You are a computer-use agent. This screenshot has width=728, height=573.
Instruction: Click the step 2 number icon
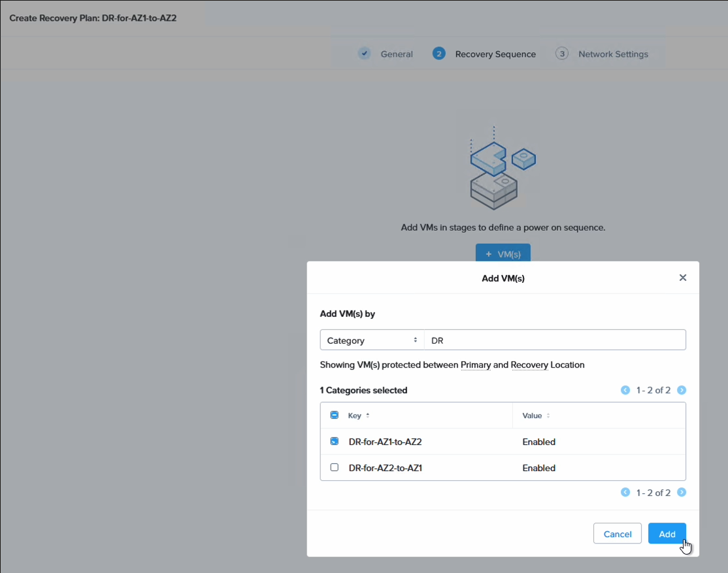click(x=438, y=54)
